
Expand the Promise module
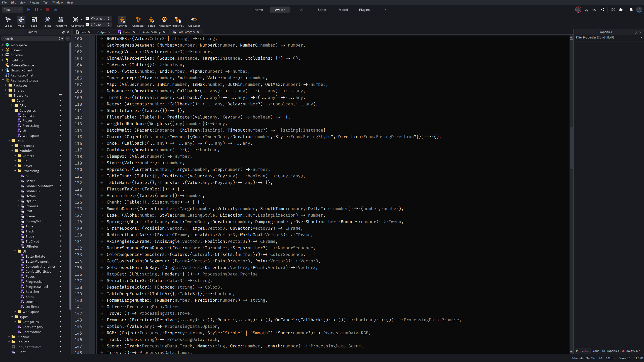[x=18, y=206]
